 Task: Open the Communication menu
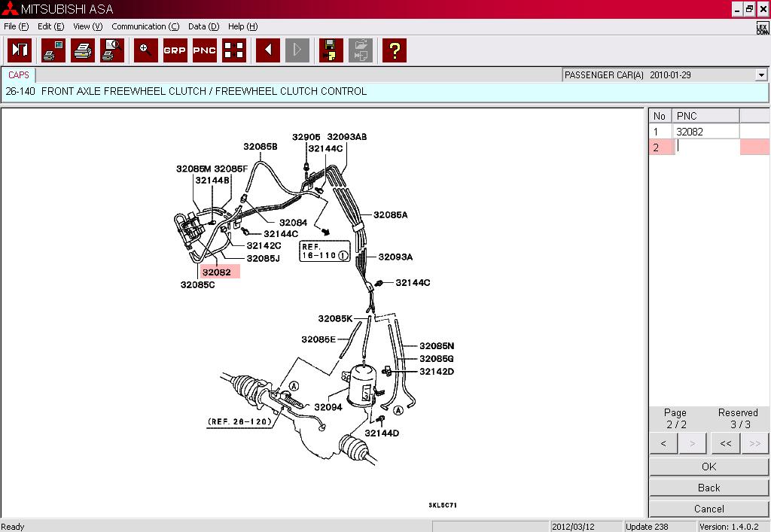point(145,26)
